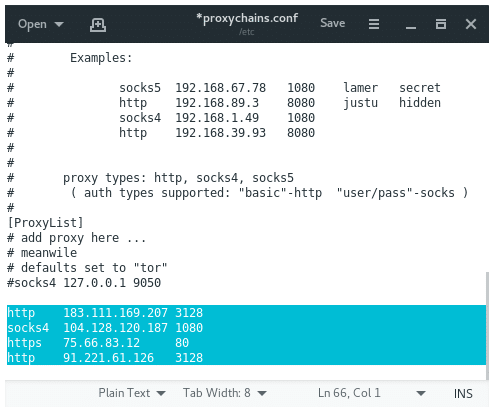
Task: Click the new document icon
Action: [98, 25]
